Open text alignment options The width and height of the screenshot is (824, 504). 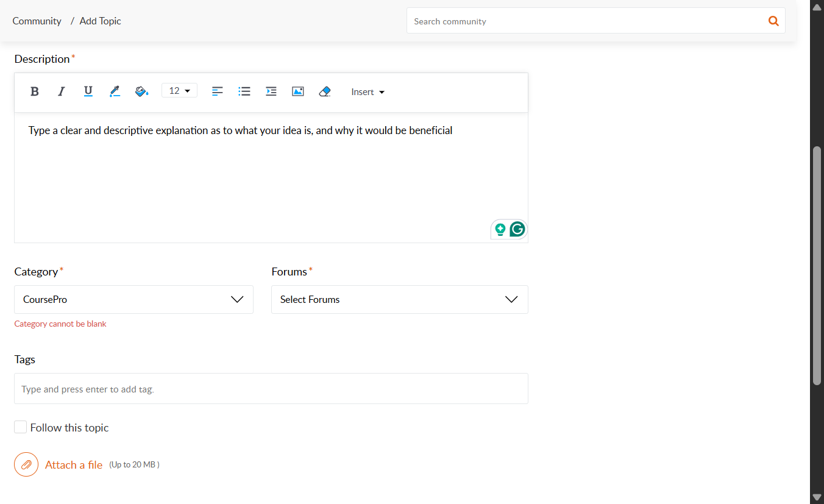click(x=218, y=91)
